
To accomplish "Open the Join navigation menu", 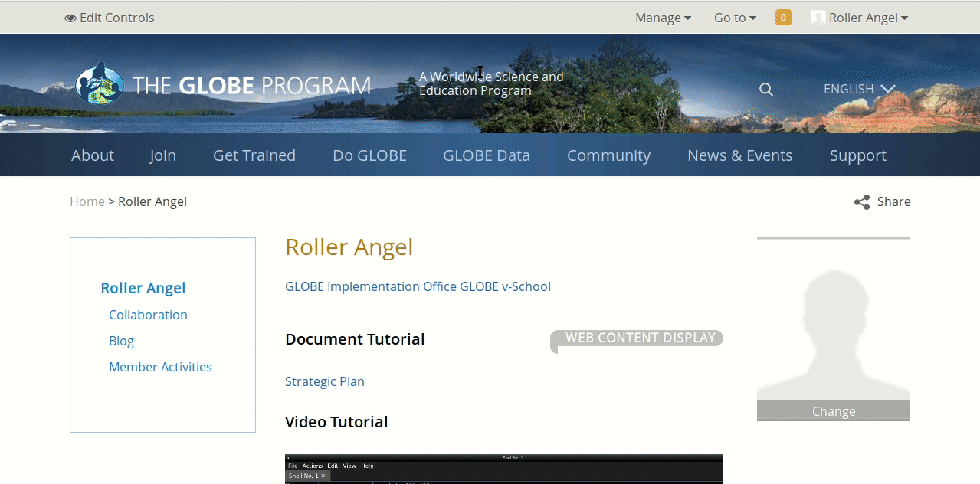I will click(162, 155).
